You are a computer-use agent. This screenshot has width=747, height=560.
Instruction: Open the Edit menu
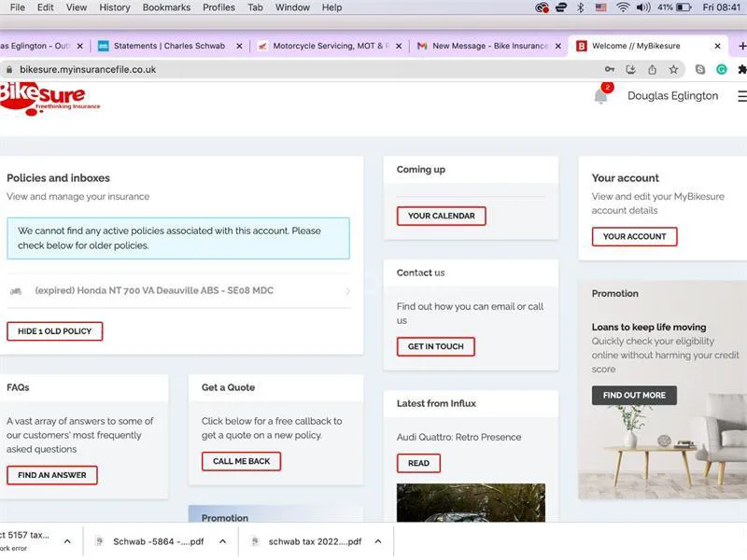click(45, 7)
